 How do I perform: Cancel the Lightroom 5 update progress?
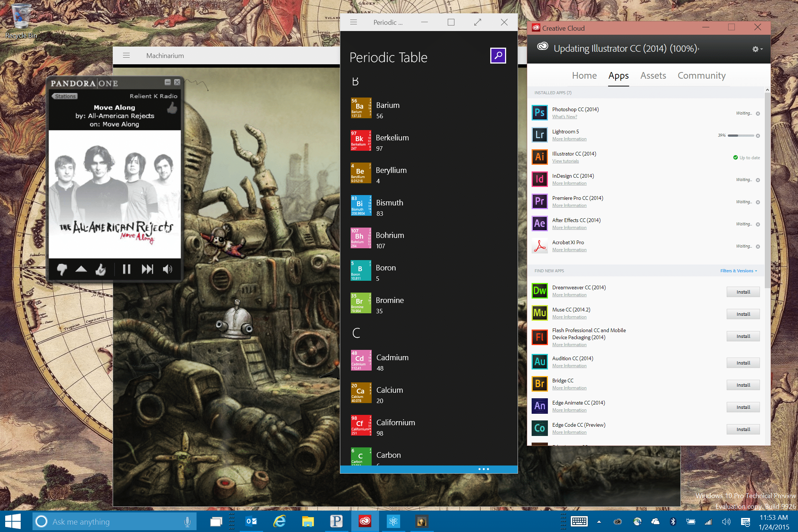758,136
